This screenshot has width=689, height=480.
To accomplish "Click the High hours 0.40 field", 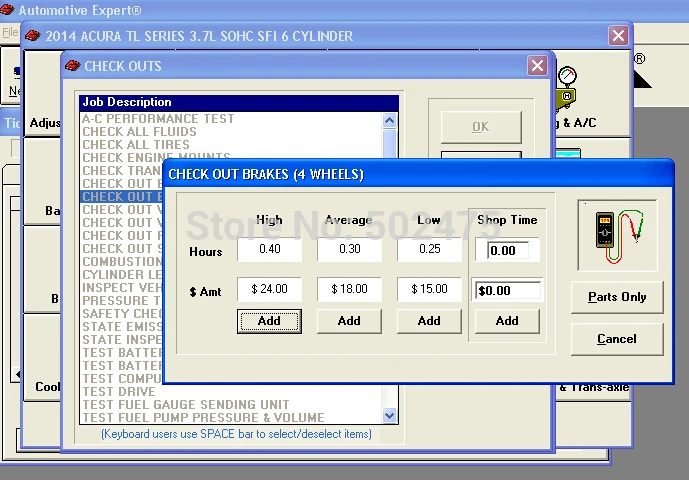I will point(269,249).
